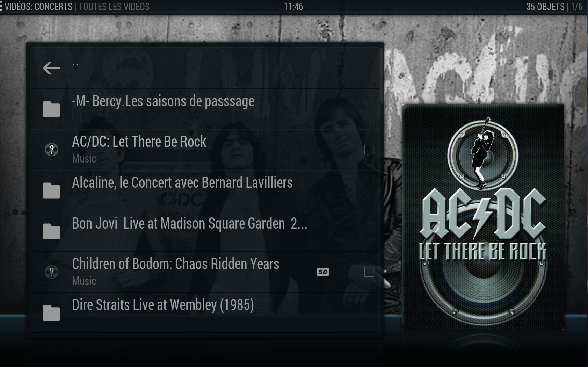Toggle watched checkbox for AC/DC Let There Be Rock
Screen dimensions: 588x367
pos(369,150)
